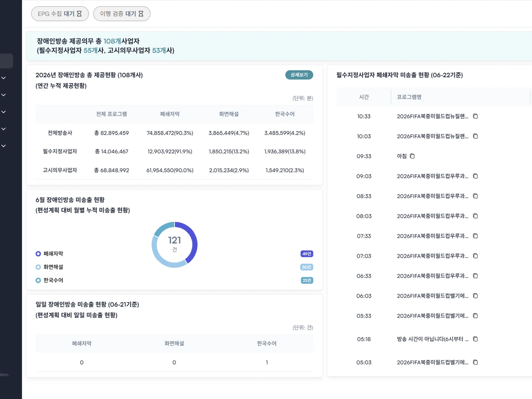Copy program name of the 10:03 row
Screen dimensions: 532x399
click(x=475, y=136)
